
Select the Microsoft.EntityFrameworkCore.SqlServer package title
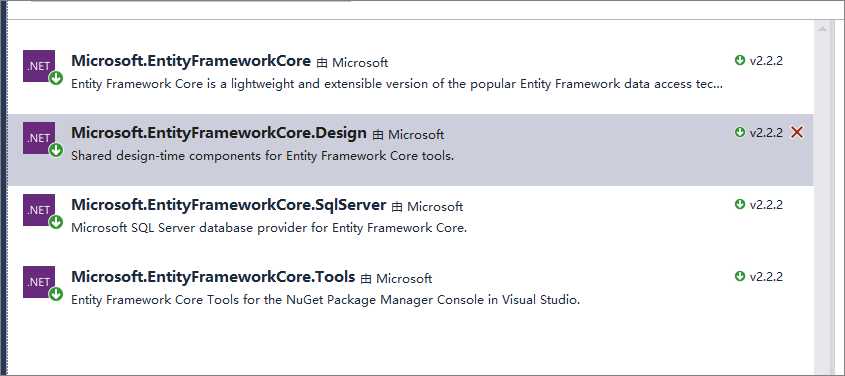point(228,205)
